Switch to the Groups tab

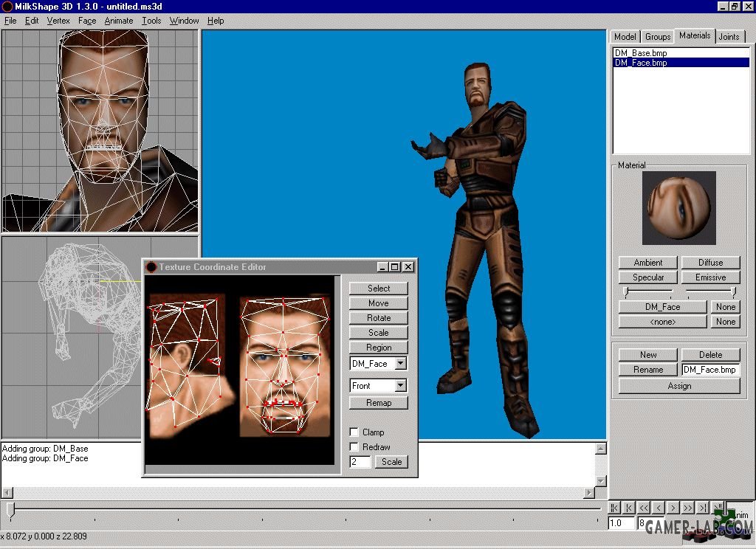(x=658, y=37)
